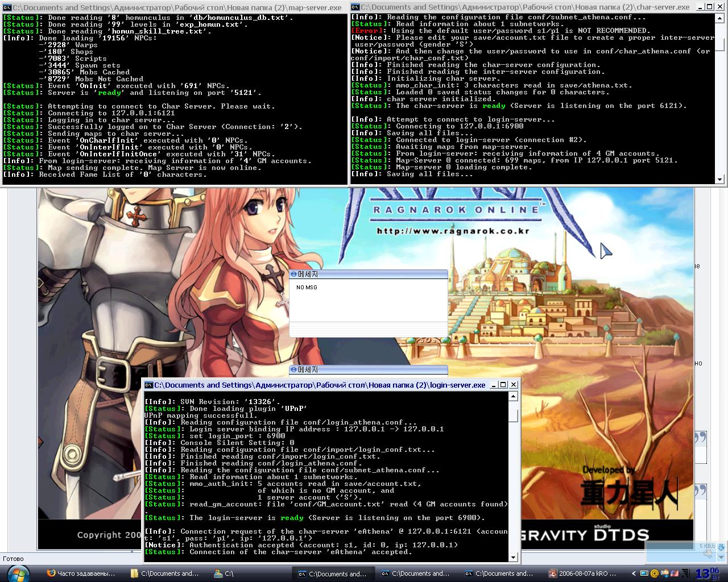
Task: Click the 'Готово' status bar text
Action: click(x=13, y=559)
